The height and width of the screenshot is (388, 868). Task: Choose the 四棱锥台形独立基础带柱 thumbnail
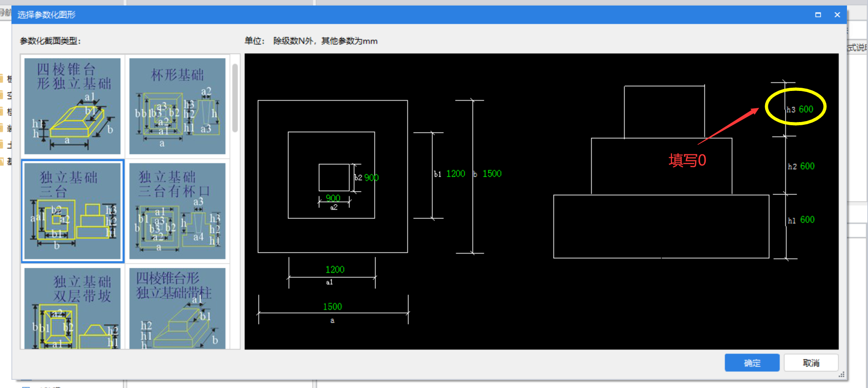tap(177, 308)
